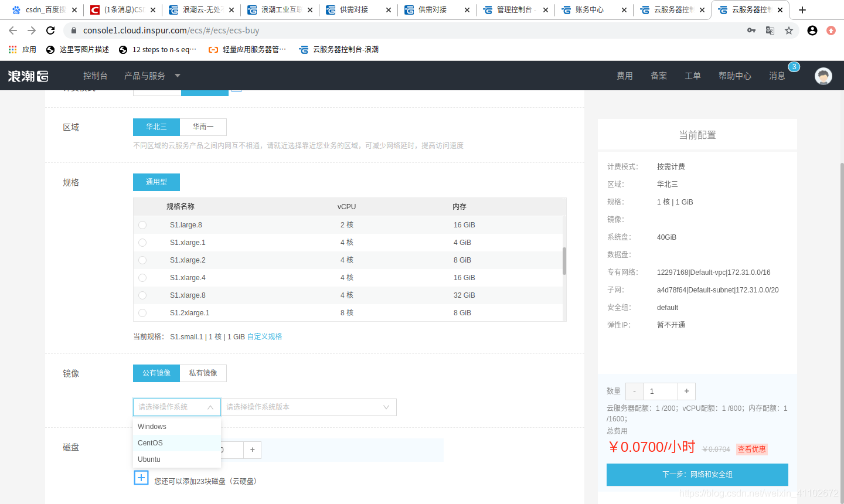Viewport: 844px width, 504px height.
Task: Open 工单 in the top navigation
Action: 693,76
